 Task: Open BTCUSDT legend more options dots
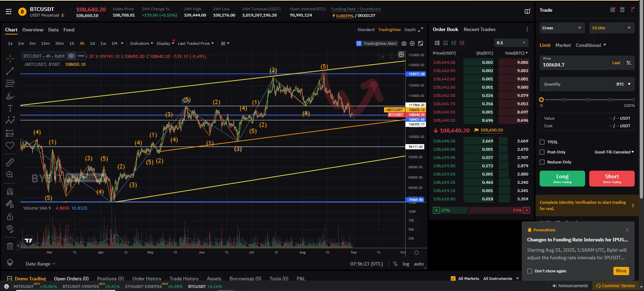point(81,56)
